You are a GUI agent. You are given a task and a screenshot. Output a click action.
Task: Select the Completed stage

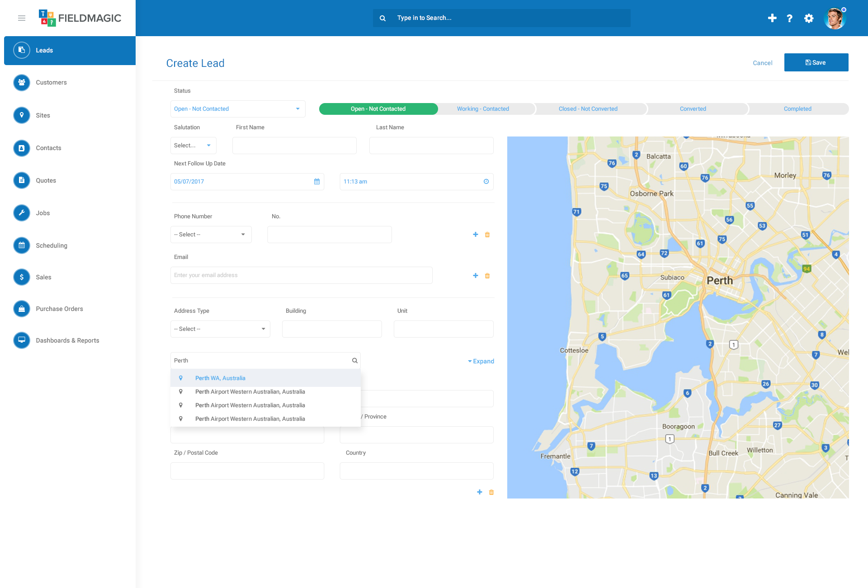pos(797,109)
